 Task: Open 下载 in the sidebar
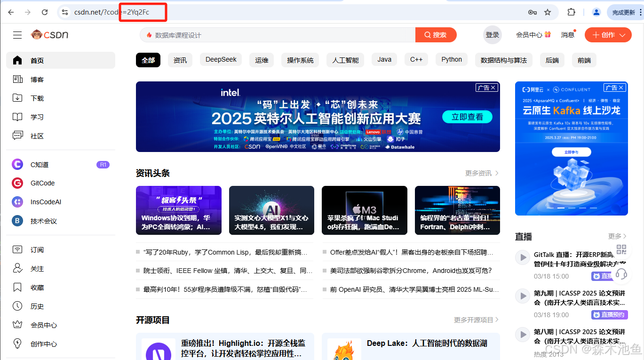(x=61, y=98)
